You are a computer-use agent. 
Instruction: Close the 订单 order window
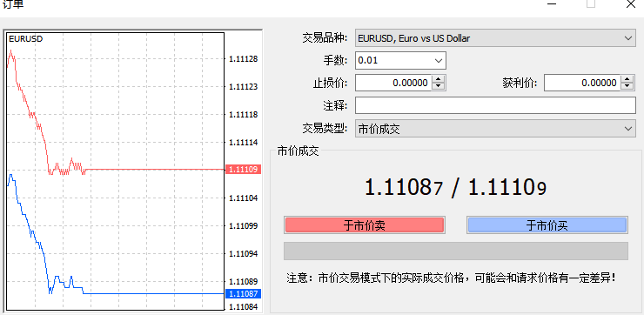(631, 4)
